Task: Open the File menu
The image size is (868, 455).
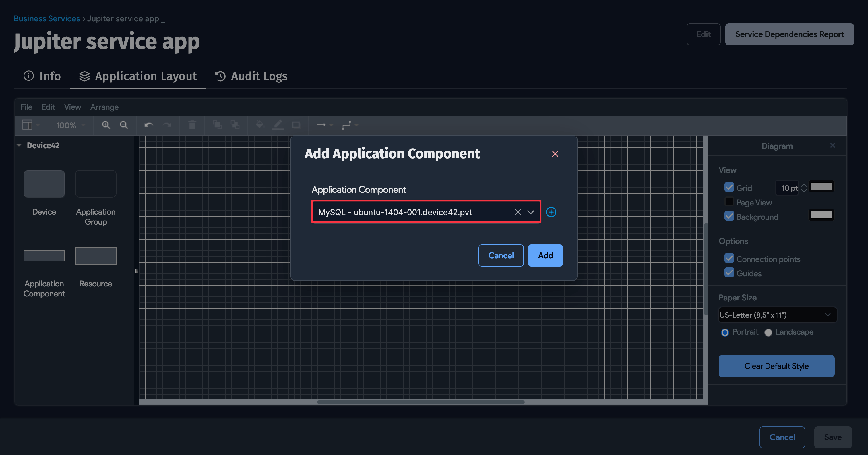Action: point(26,107)
